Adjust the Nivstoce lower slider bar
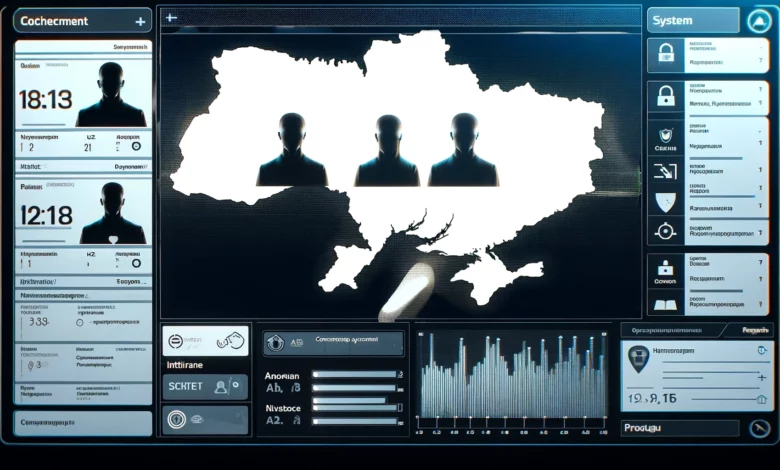The image size is (780, 470). click(x=355, y=407)
